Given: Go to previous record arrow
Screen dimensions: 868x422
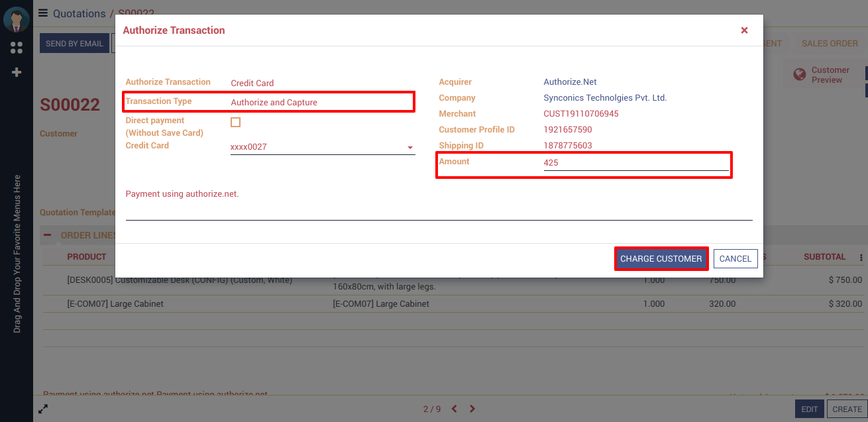Looking at the screenshot, I should click(x=455, y=409).
